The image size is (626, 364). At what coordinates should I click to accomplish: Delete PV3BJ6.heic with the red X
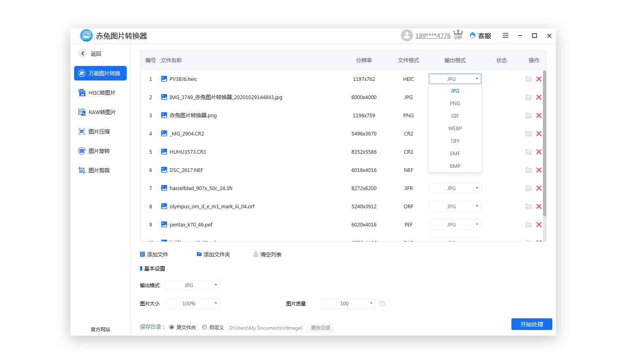pyautogui.click(x=539, y=79)
